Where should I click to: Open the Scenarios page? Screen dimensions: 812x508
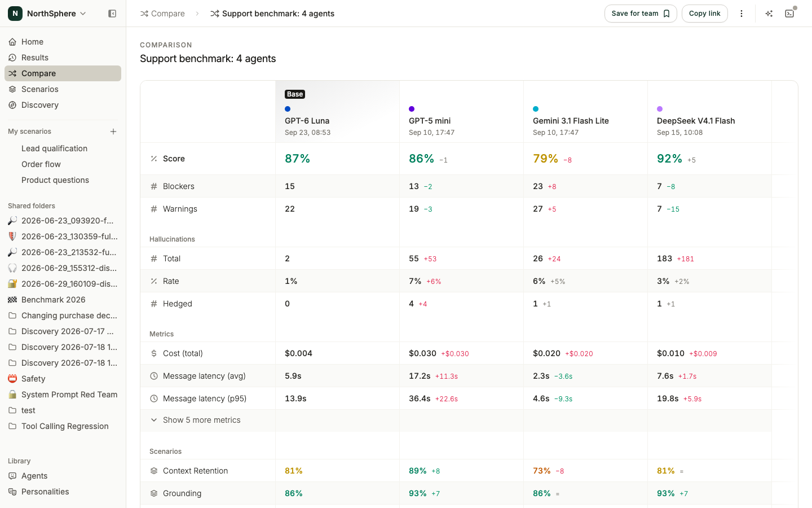point(63,89)
